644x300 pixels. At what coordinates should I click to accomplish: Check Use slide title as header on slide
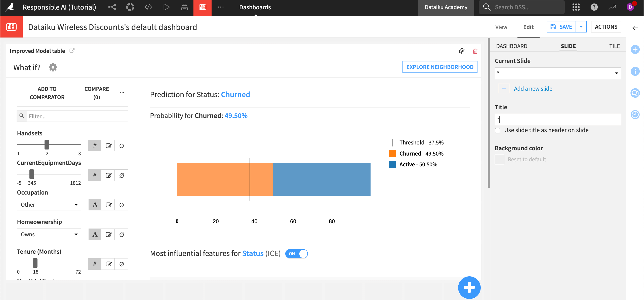[x=498, y=130]
